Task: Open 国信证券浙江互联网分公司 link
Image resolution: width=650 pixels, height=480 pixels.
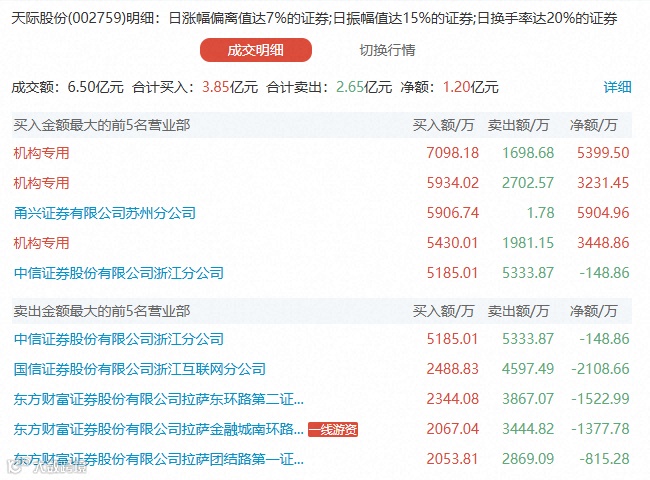Action: pyautogui.click(x=140, y=368)
